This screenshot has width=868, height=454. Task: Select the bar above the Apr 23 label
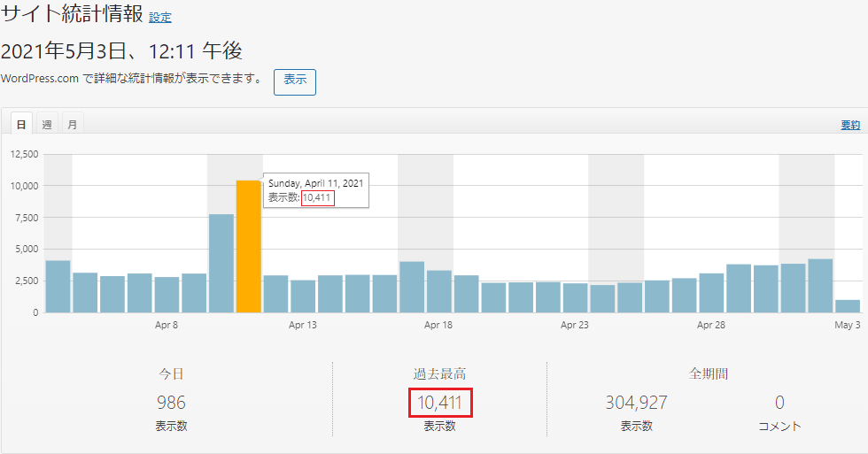(x=576, y=298)
